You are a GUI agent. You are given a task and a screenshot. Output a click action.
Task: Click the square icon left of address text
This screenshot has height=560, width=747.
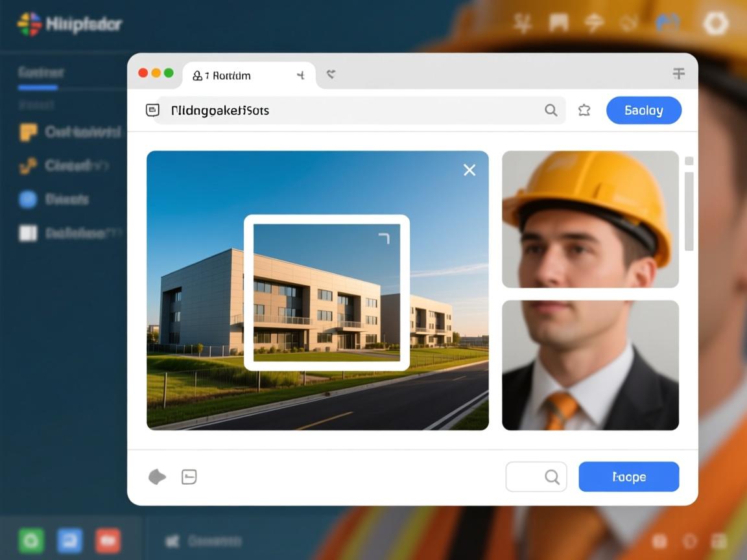coord(152,110)
